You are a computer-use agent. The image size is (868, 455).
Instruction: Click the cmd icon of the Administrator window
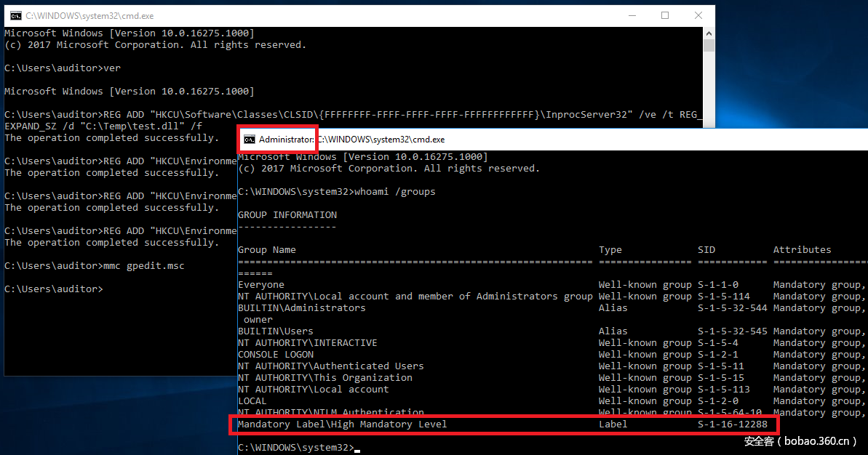point(250,140)
